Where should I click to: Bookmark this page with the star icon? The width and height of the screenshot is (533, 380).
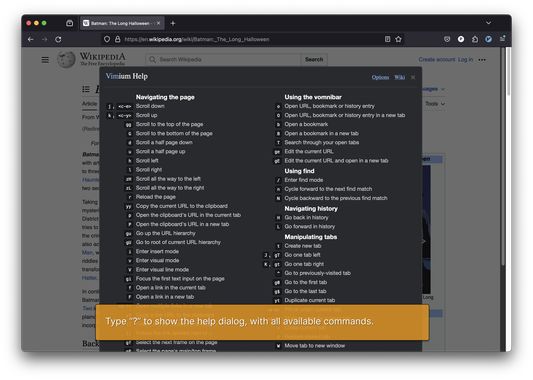point(398,39)
